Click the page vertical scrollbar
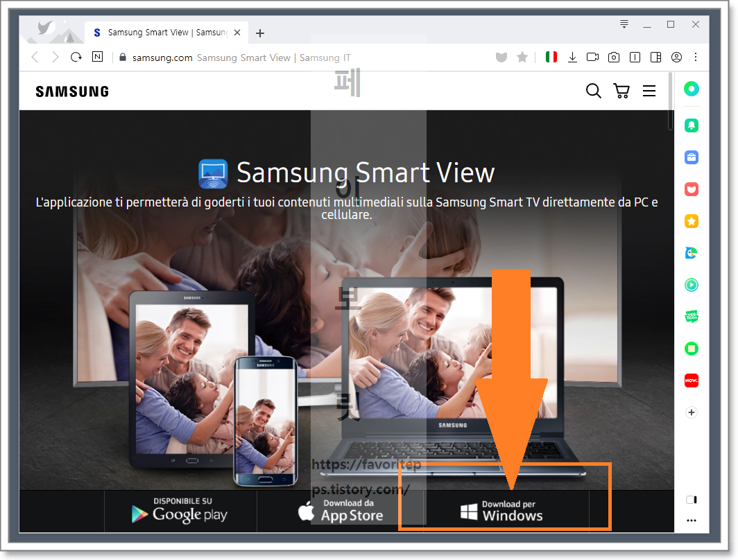Screen dimensions: 738x560 [670, 102]
